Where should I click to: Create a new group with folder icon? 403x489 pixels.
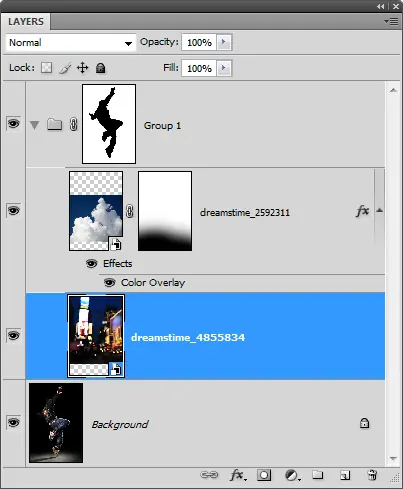coord(317,474)
